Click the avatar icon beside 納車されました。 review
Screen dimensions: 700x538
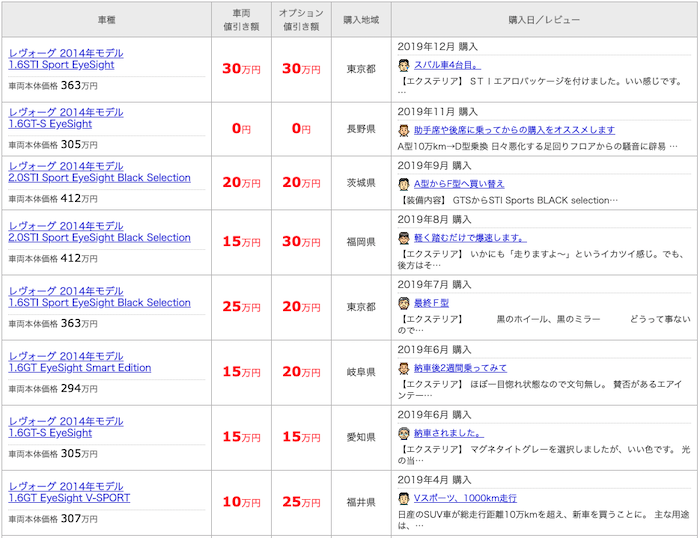[404, 433]
